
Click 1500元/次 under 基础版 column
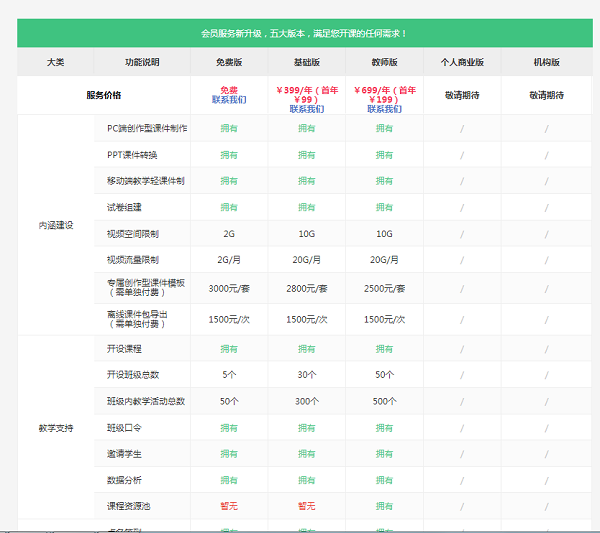(x=307, y=319)
